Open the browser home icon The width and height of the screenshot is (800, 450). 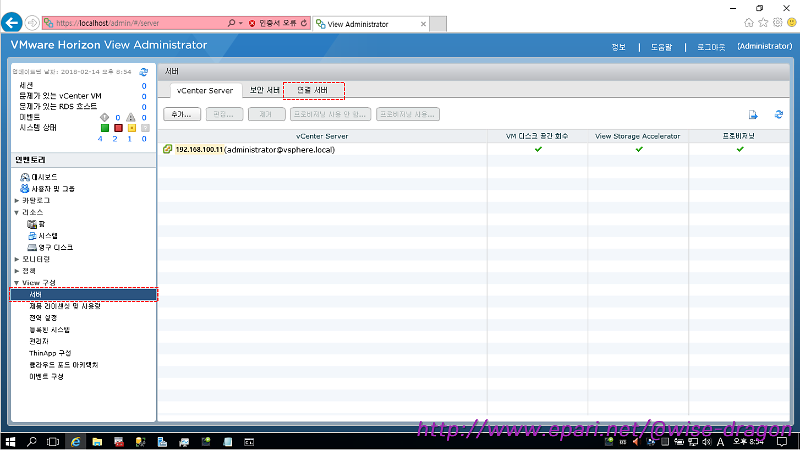click(x=748, y=22)
